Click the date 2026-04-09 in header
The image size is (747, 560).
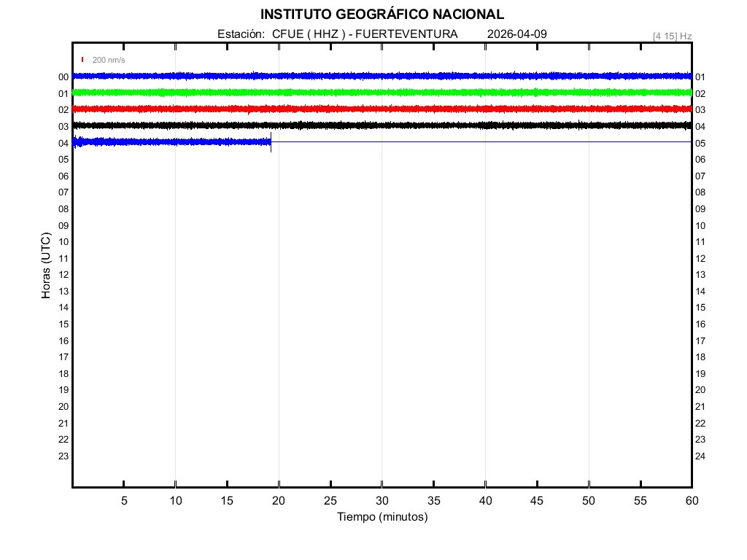coord(516,34)
